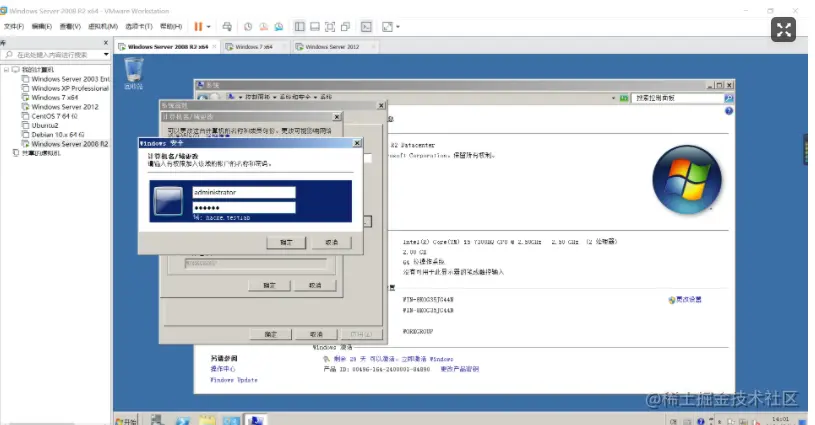This screenshot has width=815, height=425.
Task: Open the 操作中心 link
Action: pyautogui.click(x=222, y=369)
